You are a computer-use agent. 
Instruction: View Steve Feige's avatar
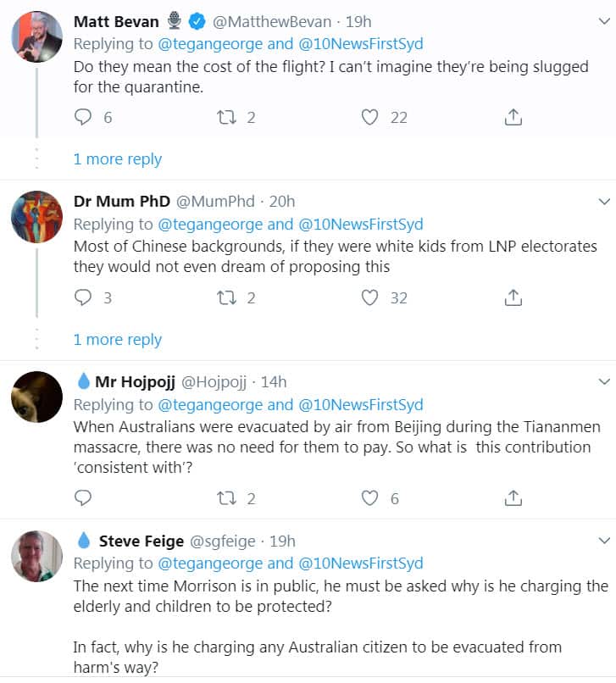click(x=36, y=556)
